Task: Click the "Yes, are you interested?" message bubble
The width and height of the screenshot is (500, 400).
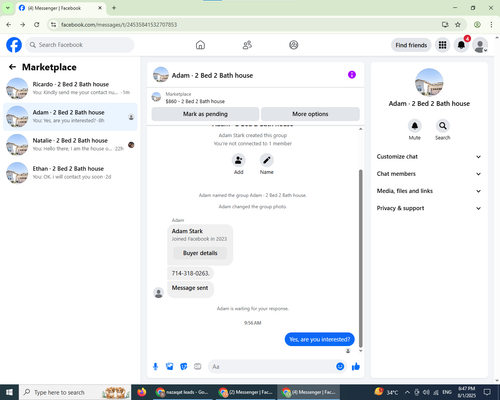Action: click(320, 339)
